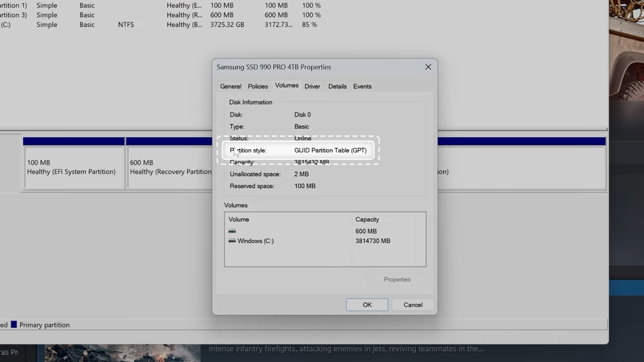The width and height of the screenshot is (644, 362).
Task: Show the Events tab
Action: 362,86
